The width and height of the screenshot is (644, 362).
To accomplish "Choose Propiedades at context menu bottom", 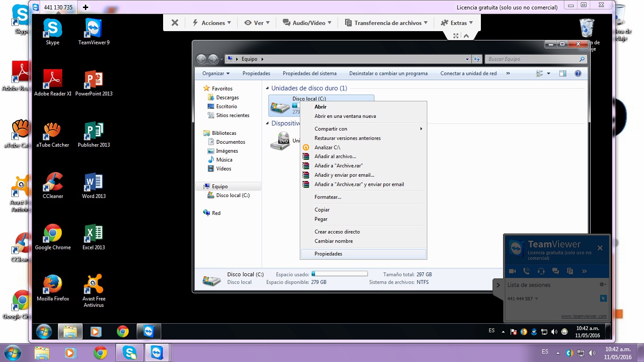I will tap(363, 254).
